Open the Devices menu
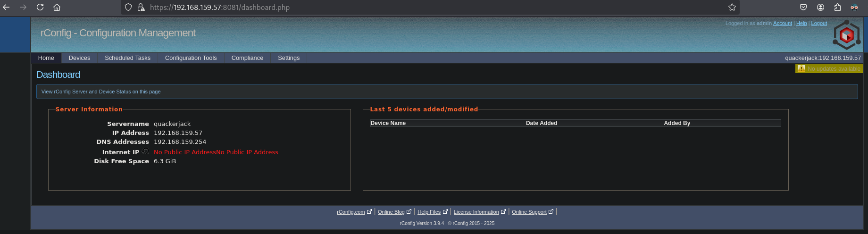The width and height of the screenshot is (868, 234). coord(79,58)
